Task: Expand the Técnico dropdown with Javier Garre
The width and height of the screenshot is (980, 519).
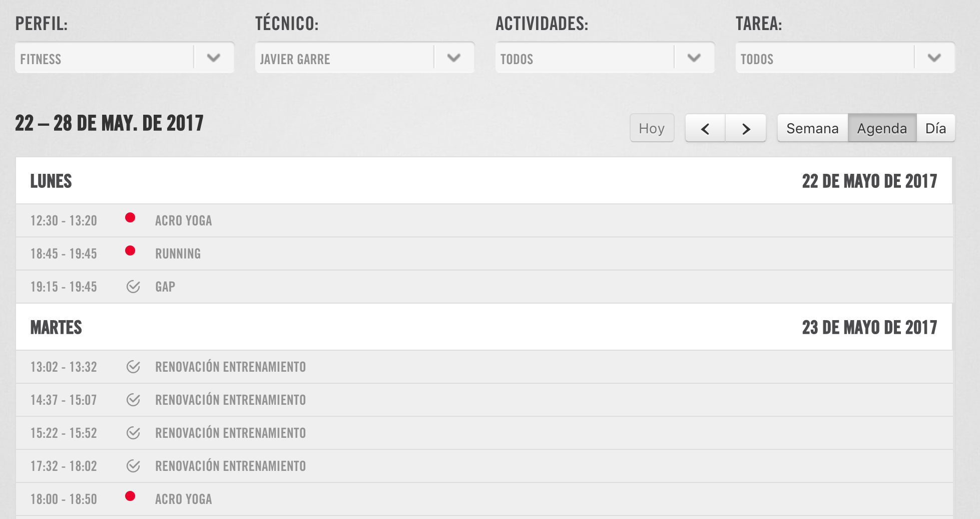Action: 365,58
